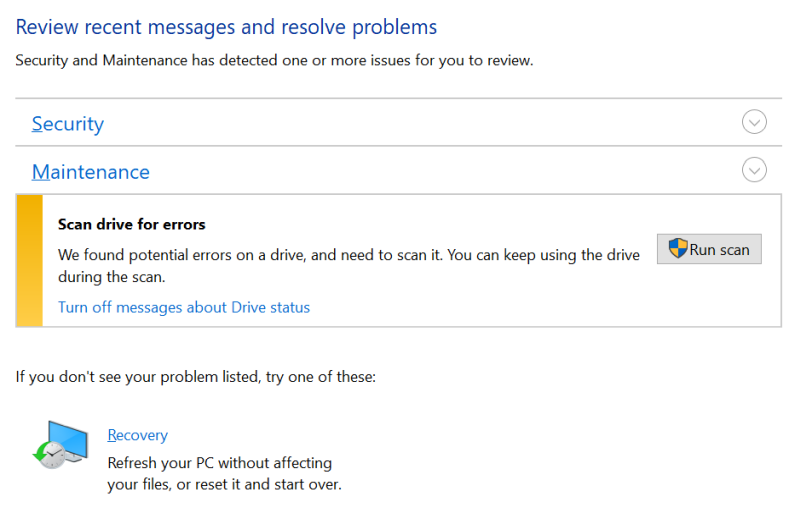Screen dimensions: 800x525
Task: Click the 'Refresh your PC without affecting' description
Action: [224, 473]
